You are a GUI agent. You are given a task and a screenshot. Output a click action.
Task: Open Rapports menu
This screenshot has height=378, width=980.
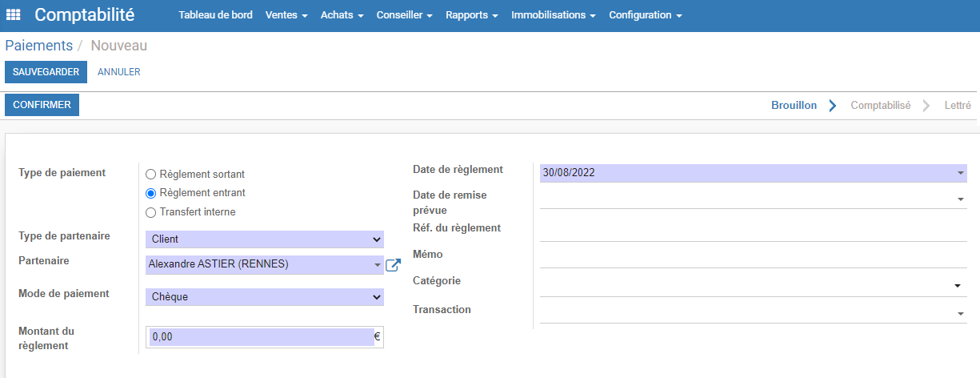click(x=472, y=15)
